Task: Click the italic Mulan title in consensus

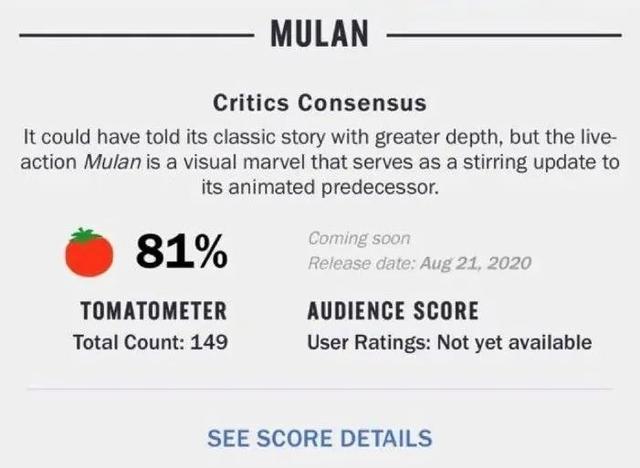Action: [112, 162]
